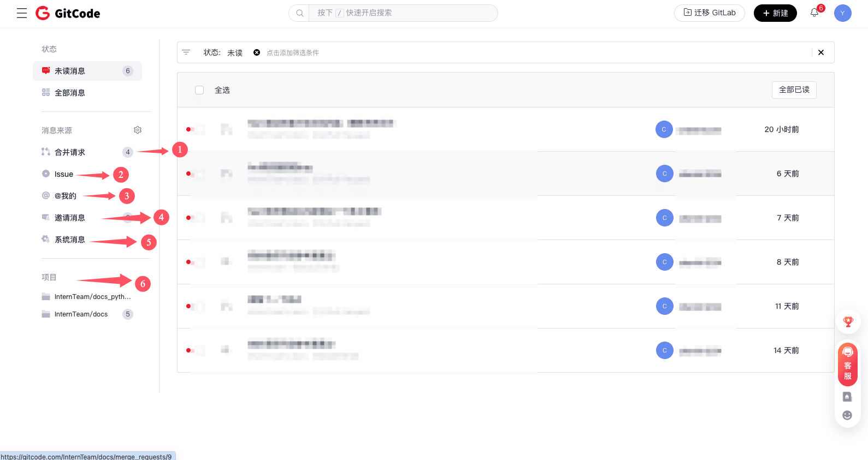Open the customer service chat widget
This screenshot has width=868, height=460.
(848, 363)
